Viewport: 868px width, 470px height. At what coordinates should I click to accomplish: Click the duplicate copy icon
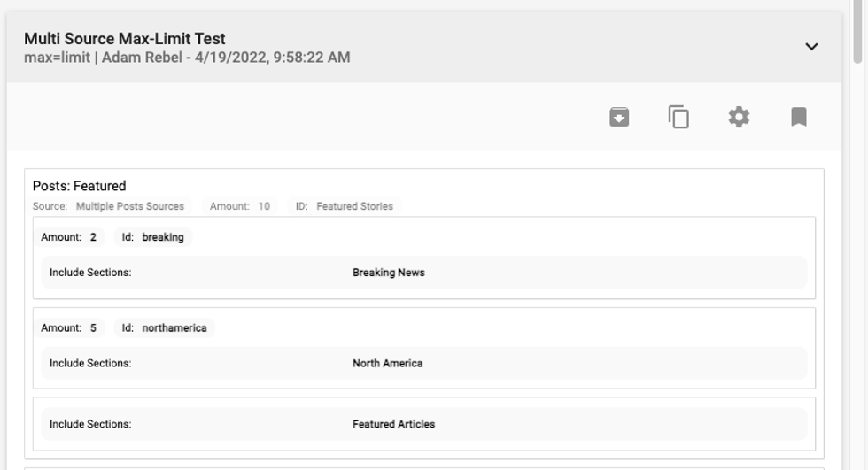(678, 117)
